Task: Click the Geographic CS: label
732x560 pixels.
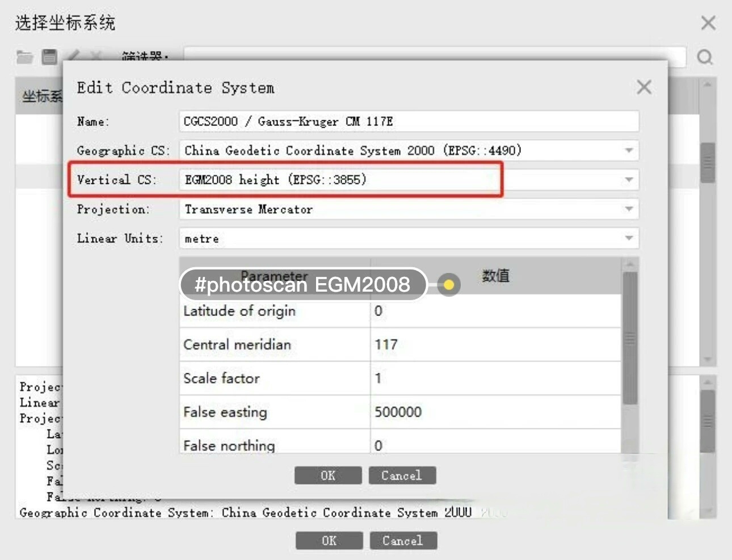Action: [x=123, y=150]
